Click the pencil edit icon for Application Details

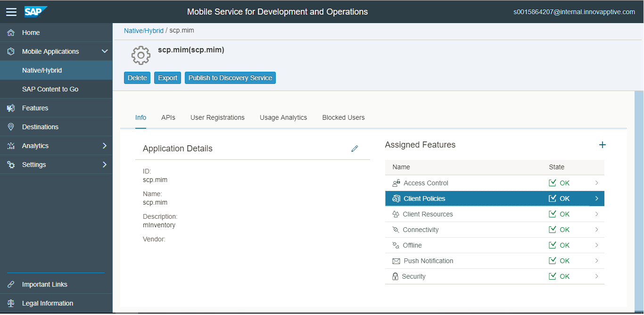coord(355,149)
